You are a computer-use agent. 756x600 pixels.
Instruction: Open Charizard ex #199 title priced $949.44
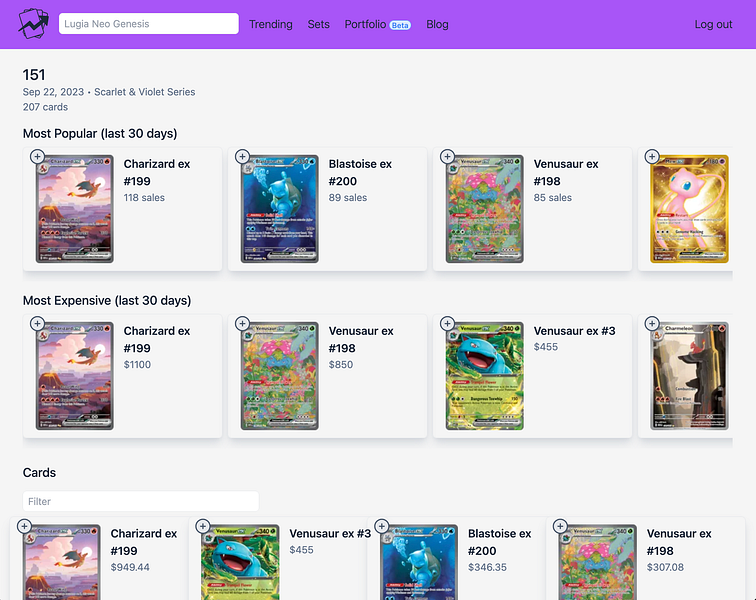coord(144,542)
